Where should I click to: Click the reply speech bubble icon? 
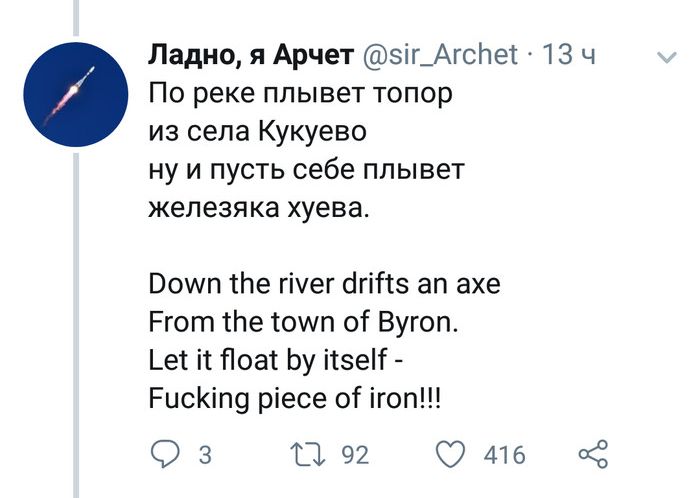tap(165, 455)
